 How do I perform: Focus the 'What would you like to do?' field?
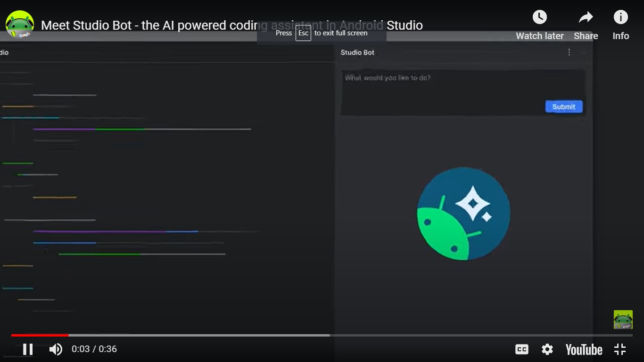(x=463, y=92)
